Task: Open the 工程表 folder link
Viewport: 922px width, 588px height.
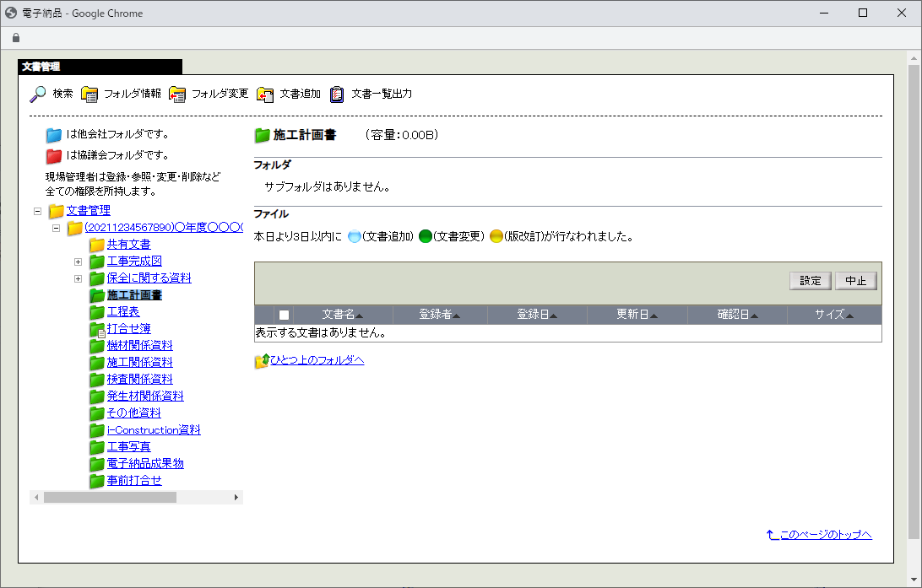Action: tap(123, 312)
